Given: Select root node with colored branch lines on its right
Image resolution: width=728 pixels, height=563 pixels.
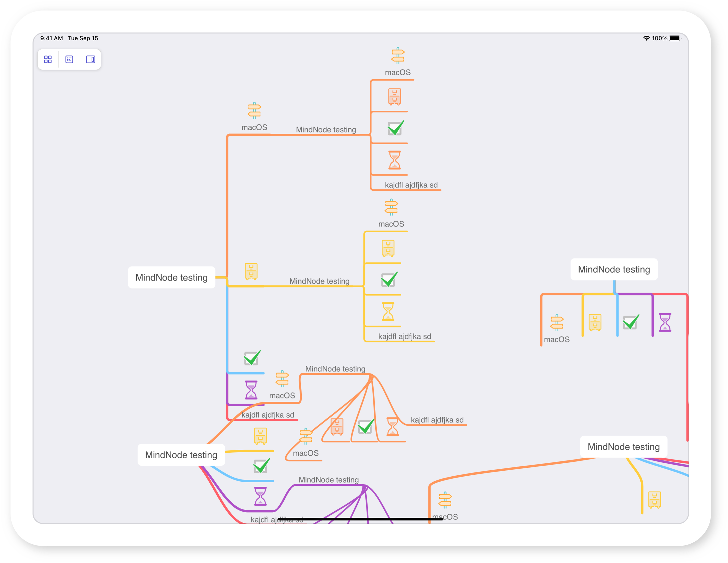Looking at the screenshot, I should (x=172, y=277).
